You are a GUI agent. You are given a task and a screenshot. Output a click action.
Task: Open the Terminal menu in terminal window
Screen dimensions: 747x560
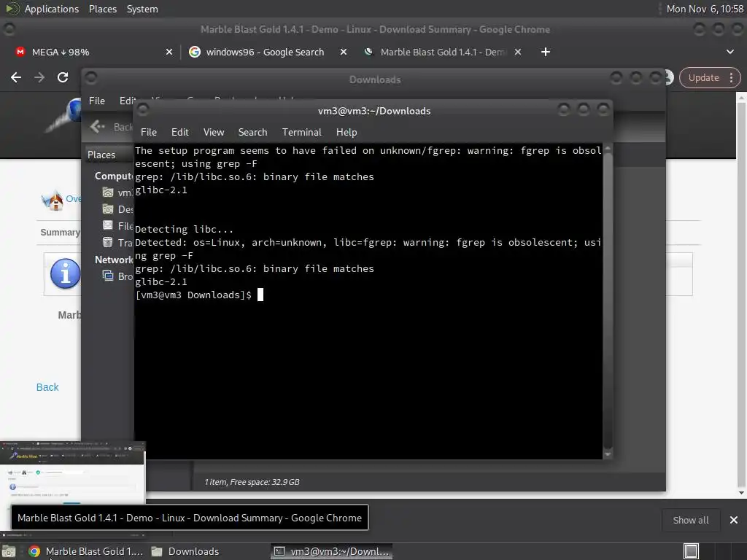pyautogui.click(x=301, y=133)
